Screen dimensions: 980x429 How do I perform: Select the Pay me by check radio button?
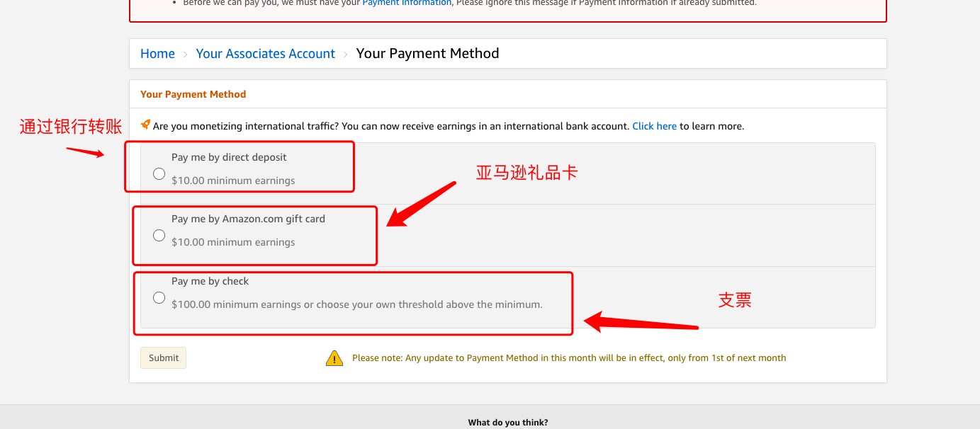point(159,297)
